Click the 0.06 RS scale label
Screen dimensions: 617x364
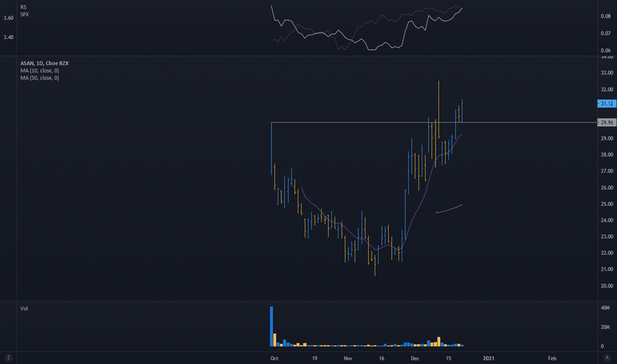[606, 50]
